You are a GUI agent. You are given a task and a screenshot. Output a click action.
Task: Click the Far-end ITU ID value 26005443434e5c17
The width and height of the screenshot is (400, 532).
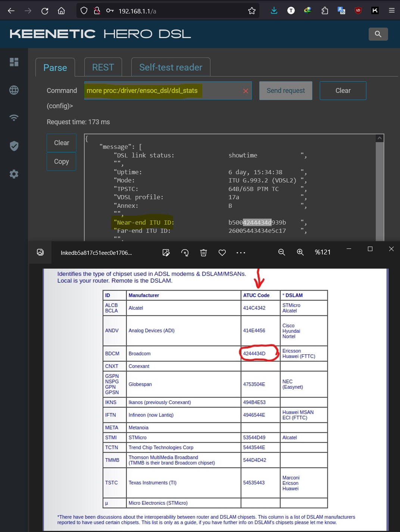click(x=257, y=231)
